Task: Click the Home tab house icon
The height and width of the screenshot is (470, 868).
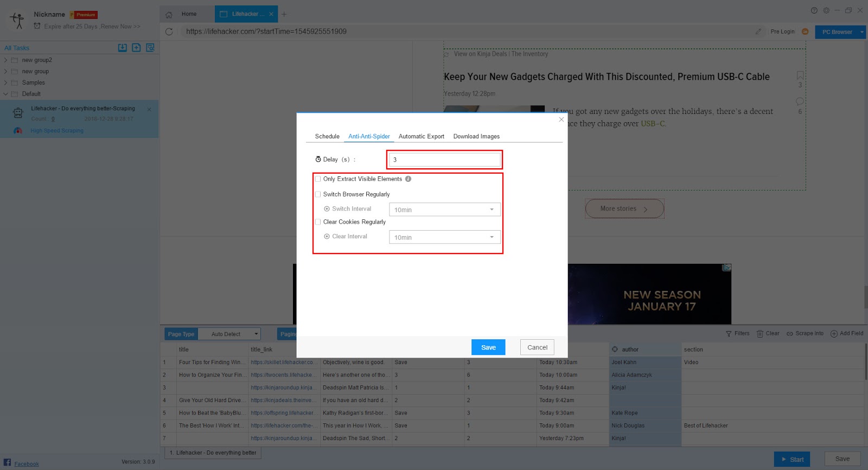Action: click(169, 15)
